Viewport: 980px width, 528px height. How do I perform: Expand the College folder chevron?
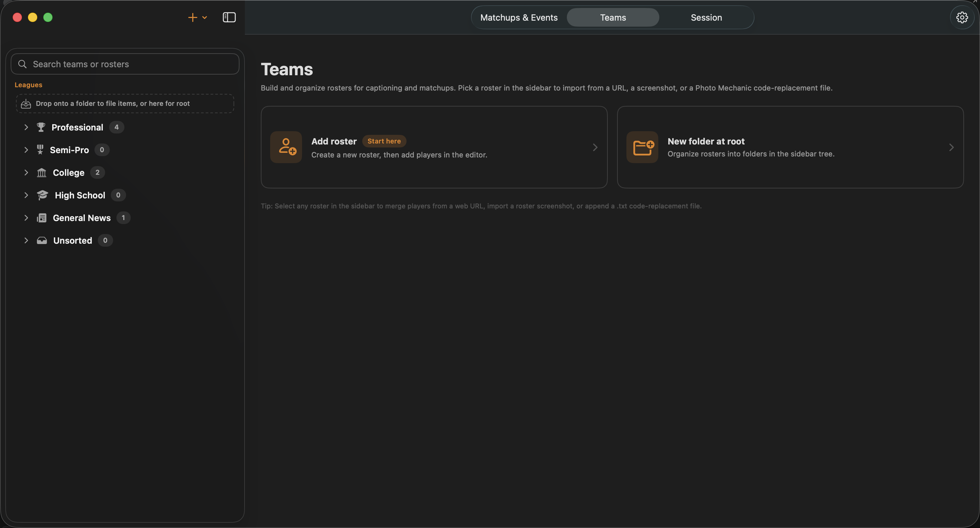coord(26,172)
